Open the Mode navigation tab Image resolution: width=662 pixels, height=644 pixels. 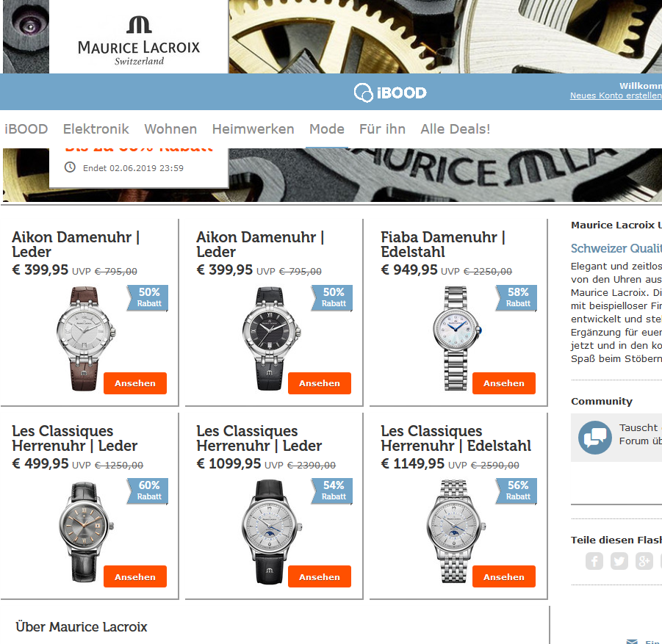pyautogui.click(x=327, y=129)
